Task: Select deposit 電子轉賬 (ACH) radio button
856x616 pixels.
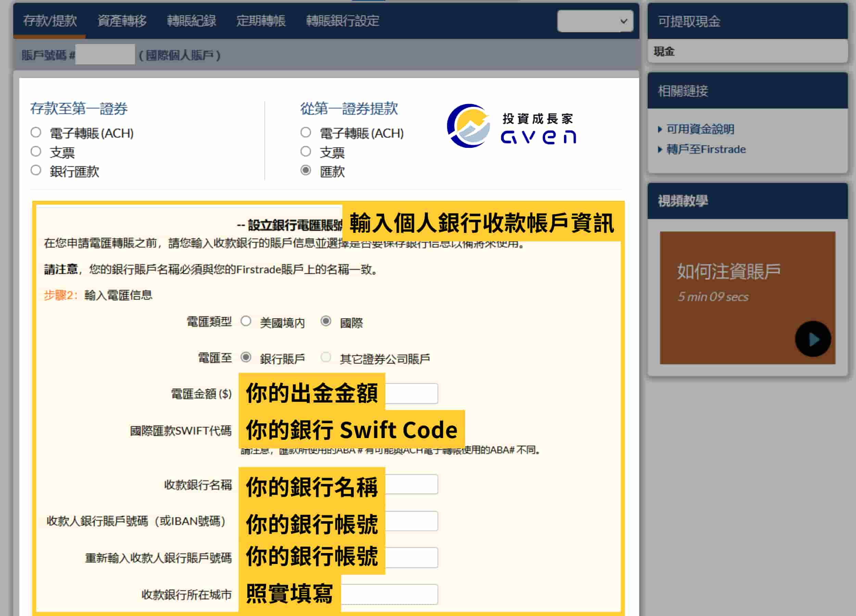Action: point(36,132)
